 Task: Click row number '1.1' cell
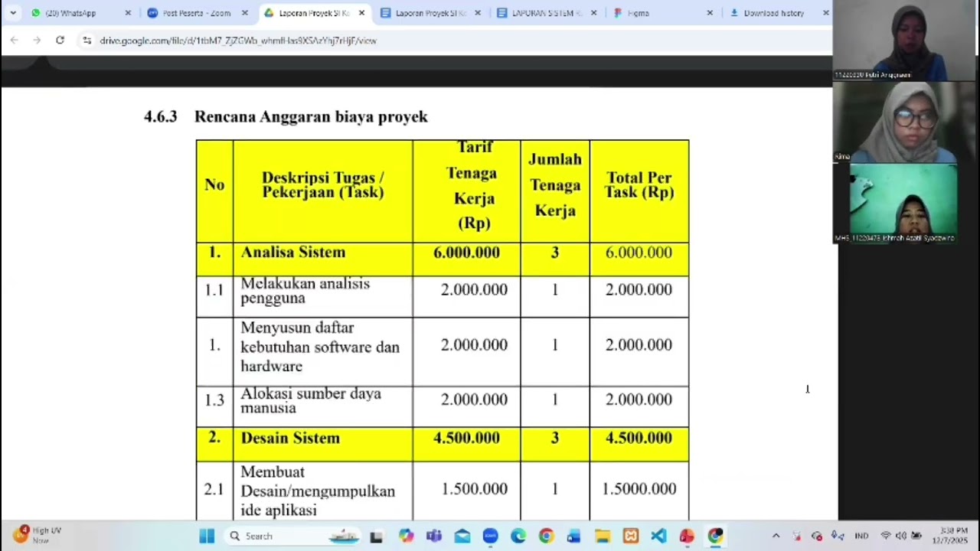(214, 290)
